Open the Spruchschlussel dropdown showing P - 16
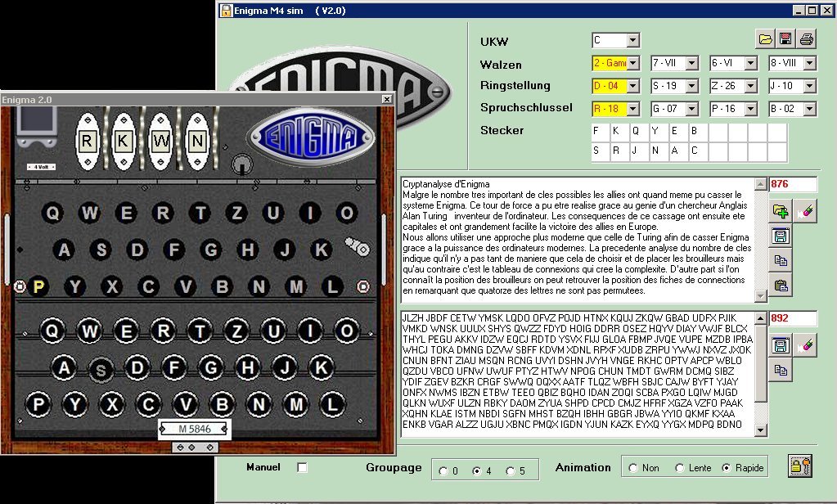Viewport: 837px width, 504px height. tap(750, 109)
